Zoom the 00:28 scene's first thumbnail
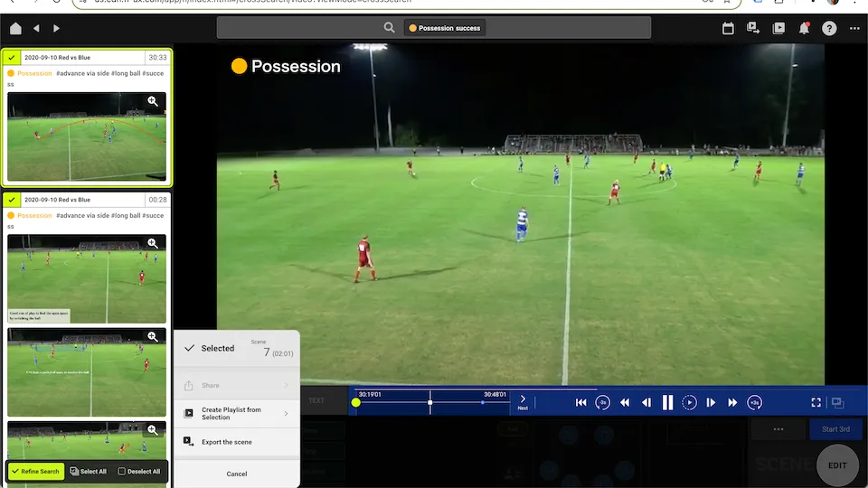The width and height of the screenshot is (868, 488). click(153, 243)
